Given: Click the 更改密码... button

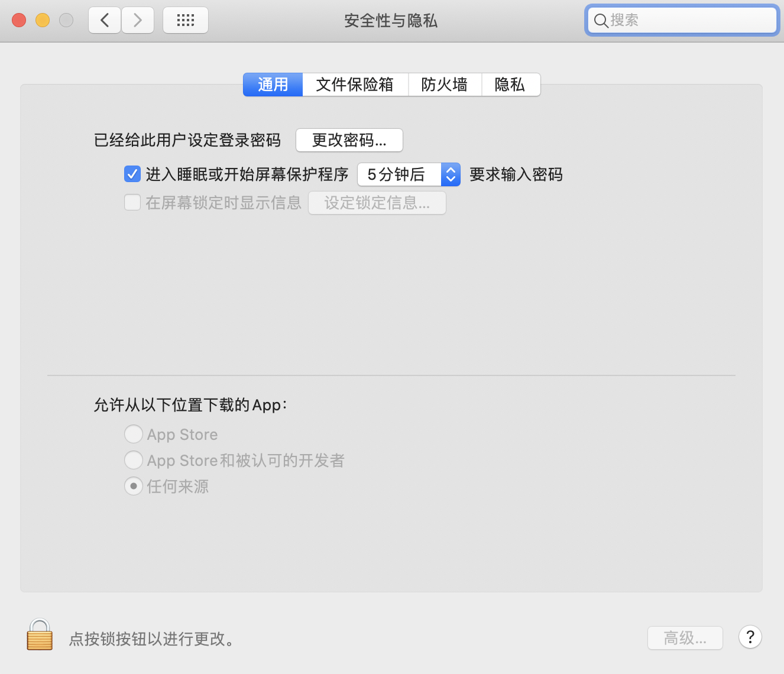Looking at the screenshot, I should (349, 140).
